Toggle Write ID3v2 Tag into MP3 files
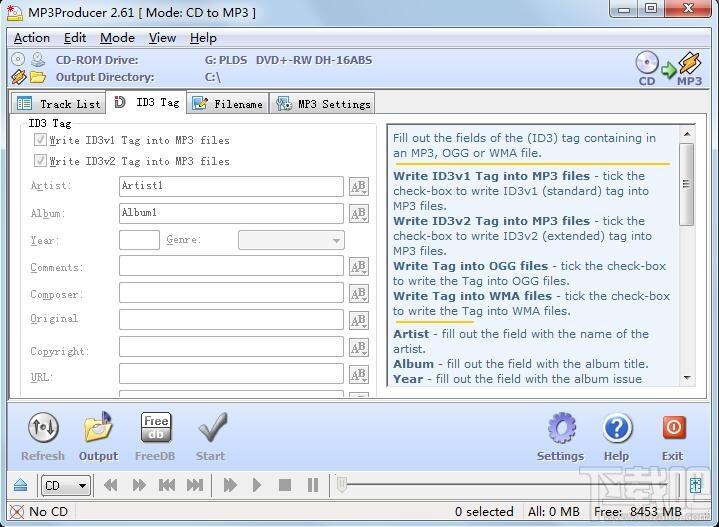The image size is (719, 527). (x=40, y=161)
